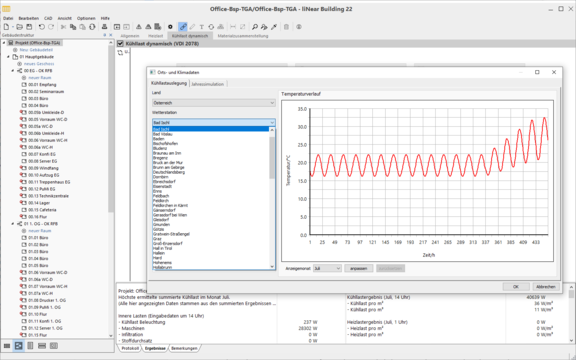576x360 pixels.
Task: Click the highlighted blue link tool icon
Action: click(x=183, y=27)
